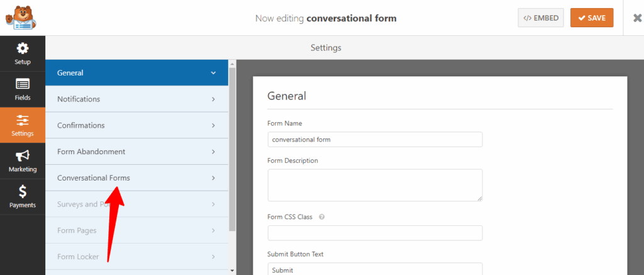Click the Embed button
Image resolution: width=644 pixels, height=275 pixels.
point(541,18)
